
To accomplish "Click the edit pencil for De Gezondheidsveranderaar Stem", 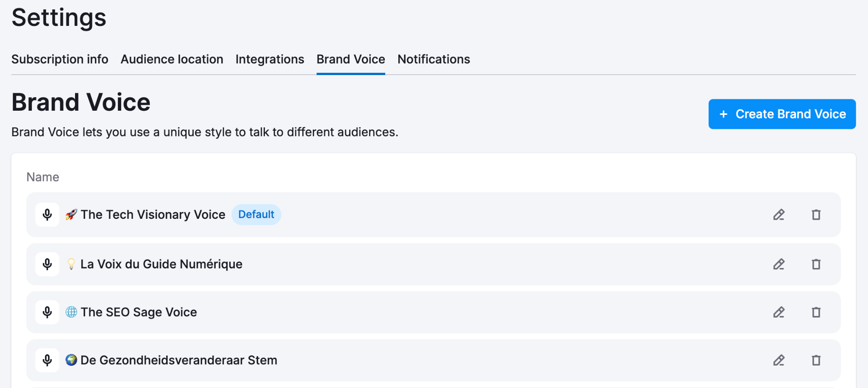I will click(x=779, y=360).
